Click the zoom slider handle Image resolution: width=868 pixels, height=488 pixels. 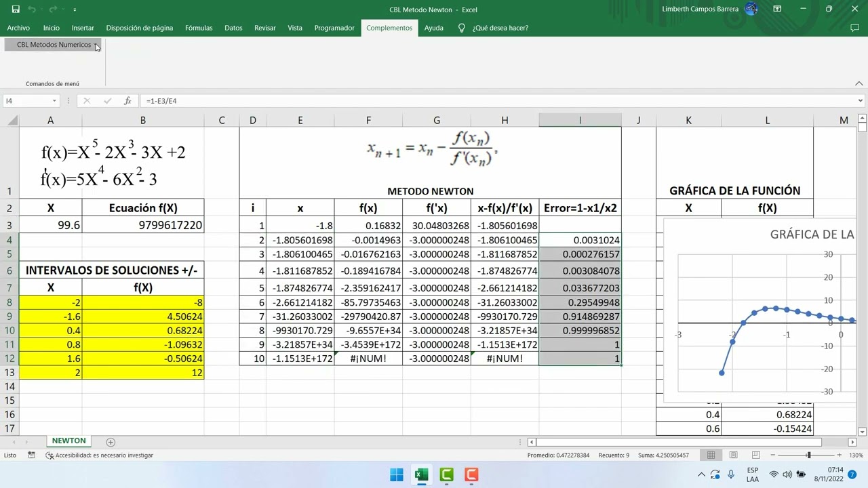[x=808, y=455]
